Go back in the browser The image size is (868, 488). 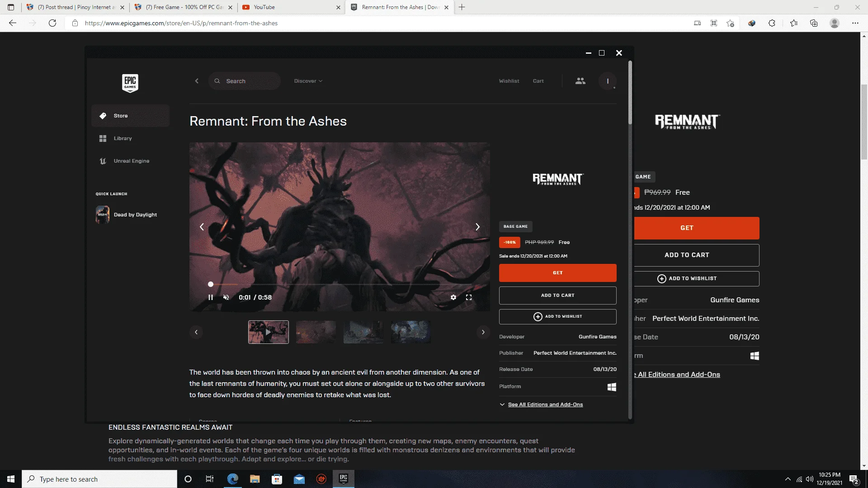coord(13,23)
